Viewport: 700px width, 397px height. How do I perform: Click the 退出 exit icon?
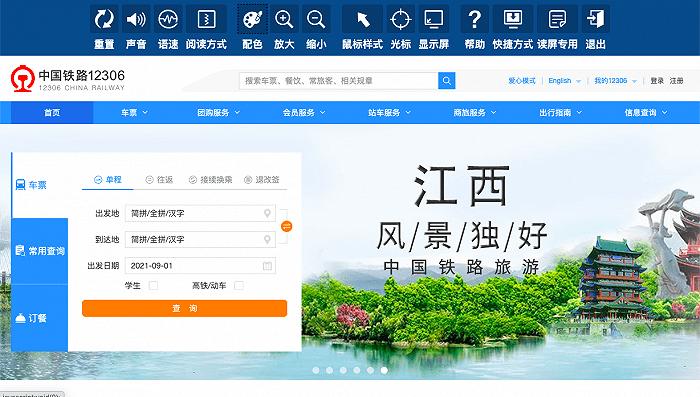coord(595,19)
